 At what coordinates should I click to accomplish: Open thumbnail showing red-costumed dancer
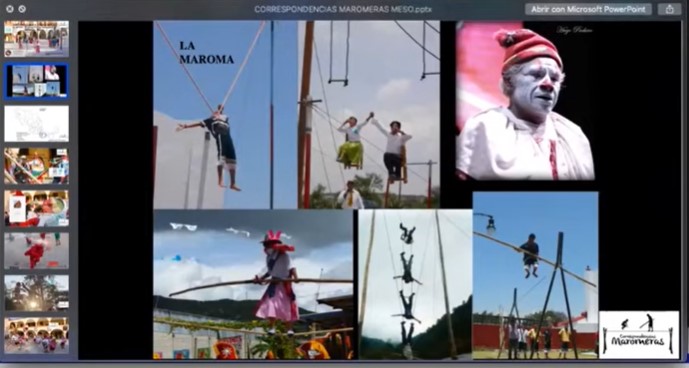click(x=36, y=251)
